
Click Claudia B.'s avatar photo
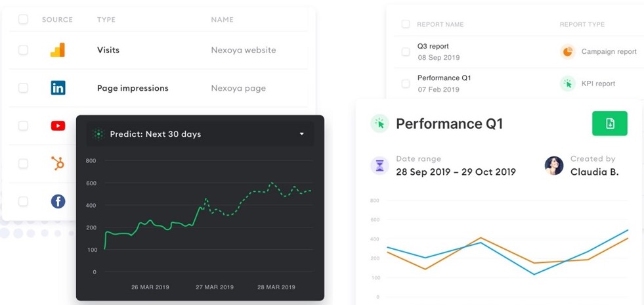554,166
